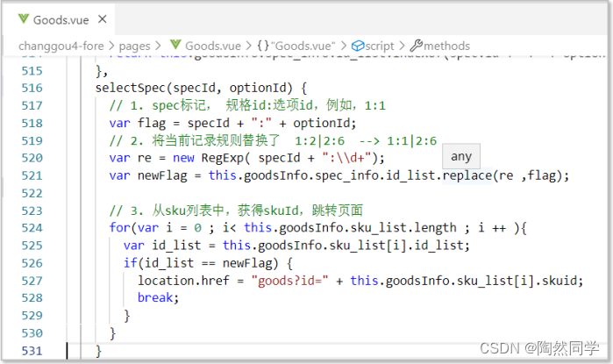
Task: Click comment '// 1. spec标记' line
Action: (x=247, y=105)
